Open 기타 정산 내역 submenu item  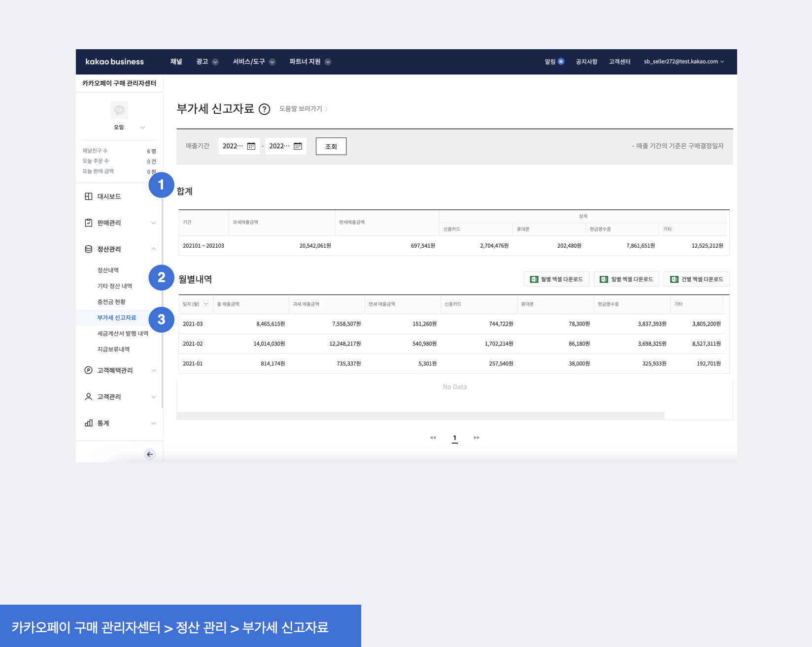click(115, 286)
